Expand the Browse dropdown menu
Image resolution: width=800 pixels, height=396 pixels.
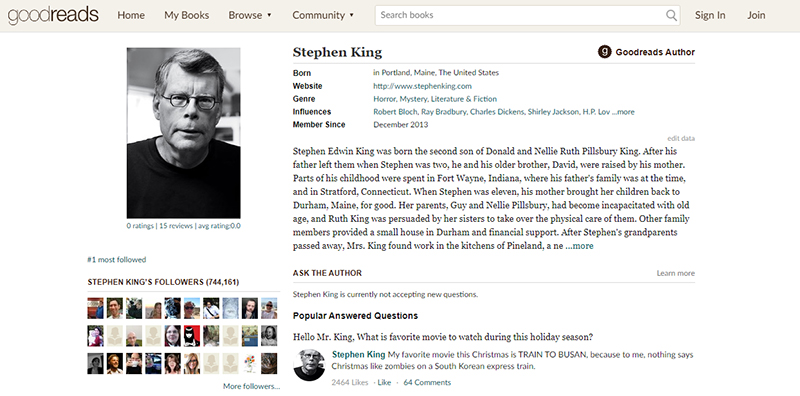click(x=250, y=15)
